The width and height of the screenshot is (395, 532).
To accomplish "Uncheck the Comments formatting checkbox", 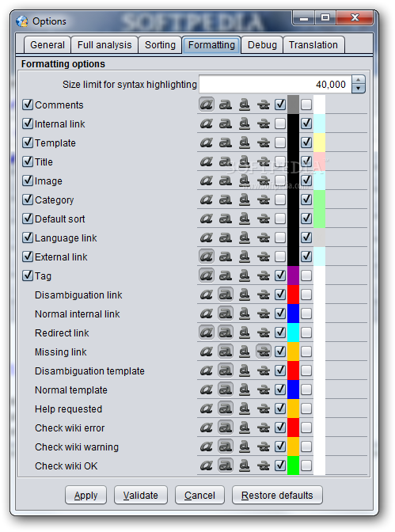I will click(x=28, y=104).
